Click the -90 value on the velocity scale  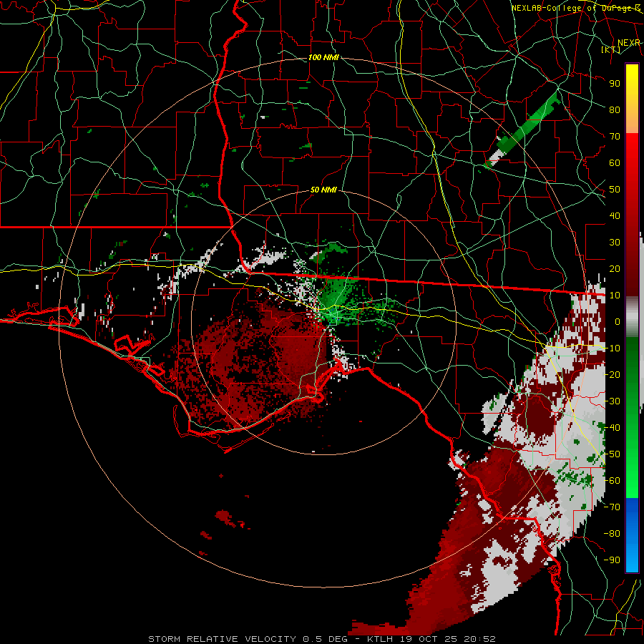[612, 560]
